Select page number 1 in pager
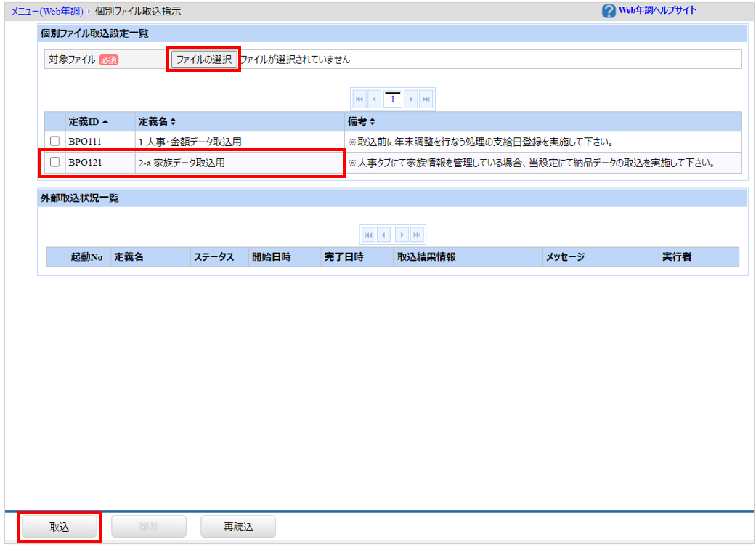The image size is (756, 547). [392, 100]
